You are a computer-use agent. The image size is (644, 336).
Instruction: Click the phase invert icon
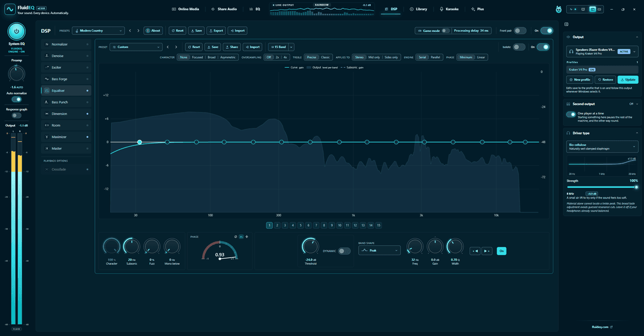pos(236,237)
